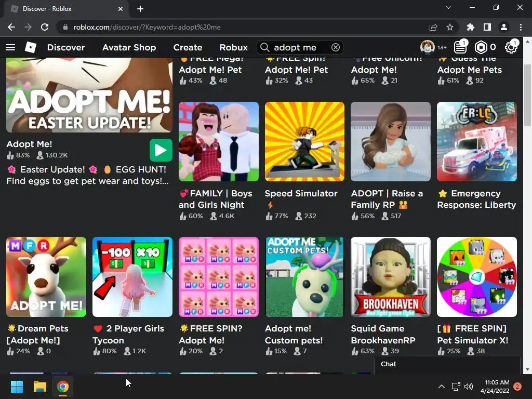532x399 pixels.
Task: View site information lock icon
Action: tap(65, 27)
